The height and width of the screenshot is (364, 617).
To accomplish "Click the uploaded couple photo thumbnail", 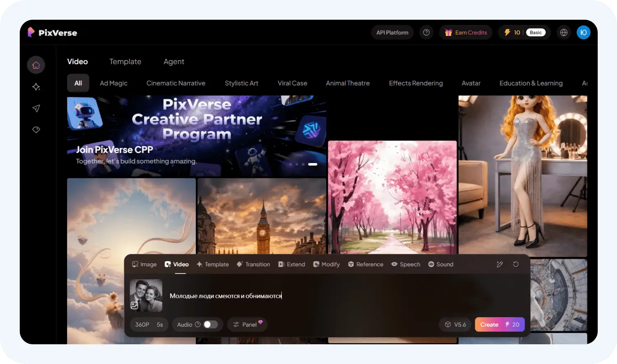I will point(146,295).
